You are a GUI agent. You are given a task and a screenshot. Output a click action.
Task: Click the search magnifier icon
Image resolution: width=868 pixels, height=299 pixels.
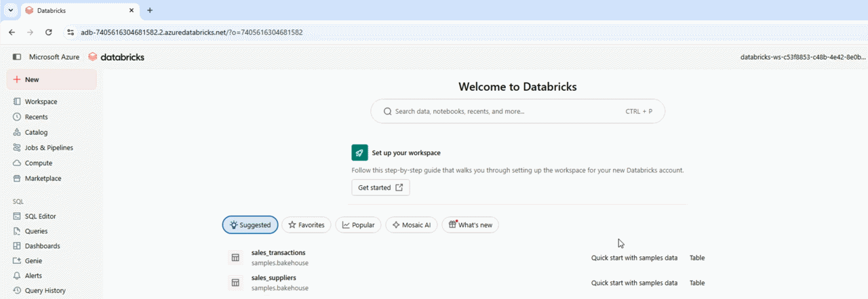tap(387, 111)
